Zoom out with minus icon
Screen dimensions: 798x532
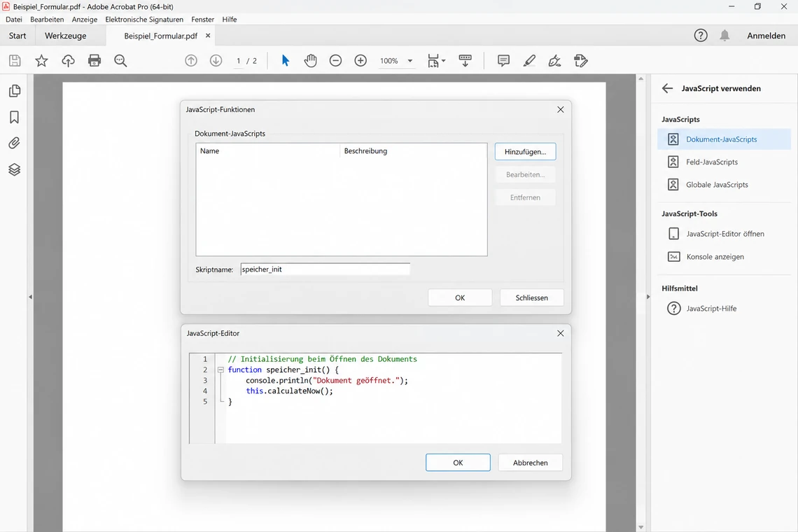tap(335, 61)
